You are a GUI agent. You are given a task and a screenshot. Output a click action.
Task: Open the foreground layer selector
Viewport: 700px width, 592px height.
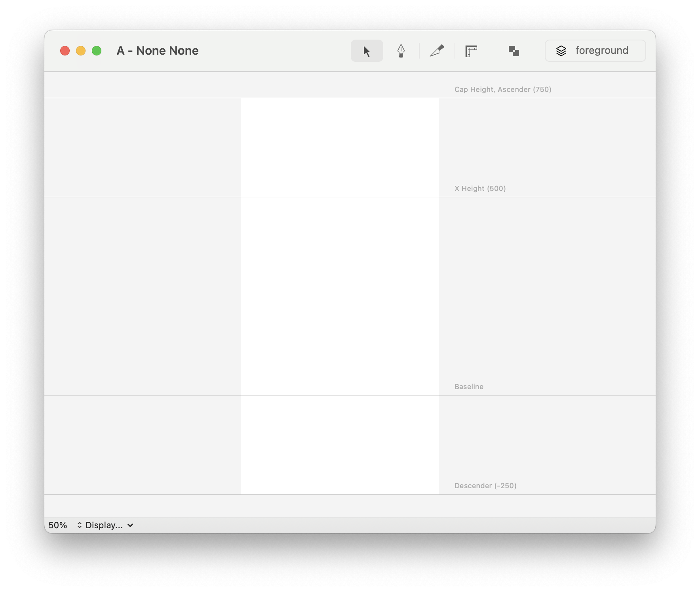click(595, 51)
